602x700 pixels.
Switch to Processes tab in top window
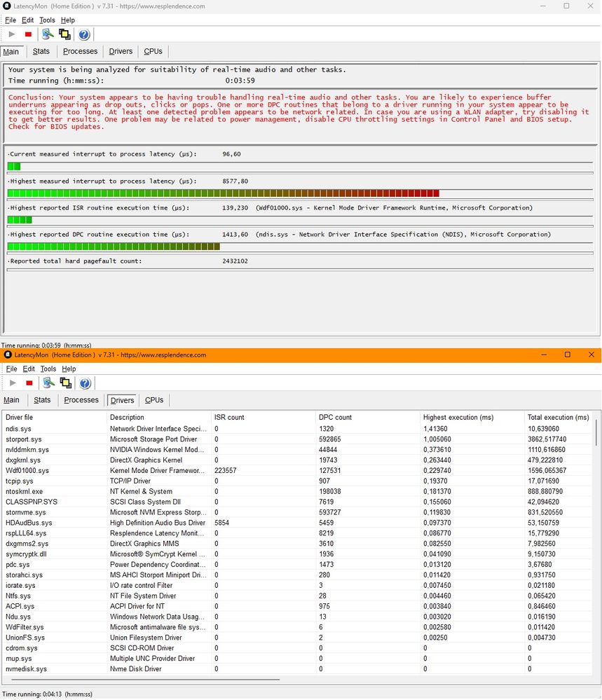tap(80, 51)
